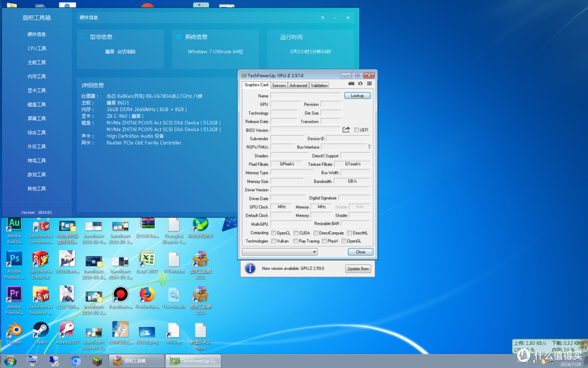
Task: Click the Windows Start orb
Action: pos(10,361)
